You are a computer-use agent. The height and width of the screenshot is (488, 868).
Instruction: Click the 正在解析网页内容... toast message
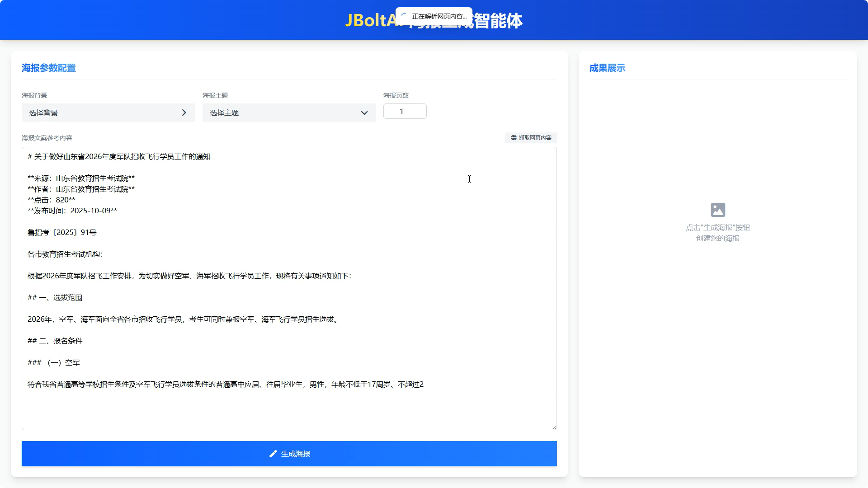pyautogui.click(x=434, y=16)
